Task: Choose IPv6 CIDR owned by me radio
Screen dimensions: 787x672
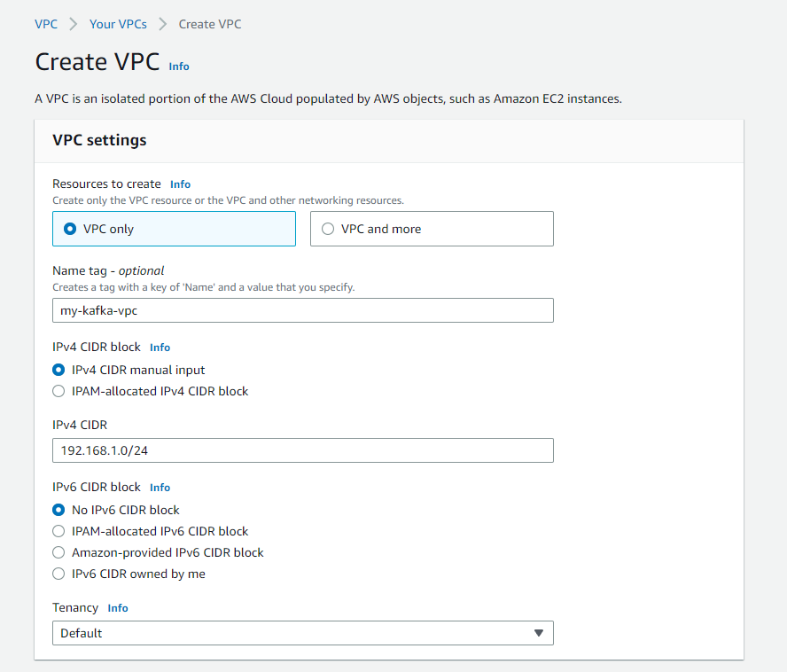Action: pos(58,574)
